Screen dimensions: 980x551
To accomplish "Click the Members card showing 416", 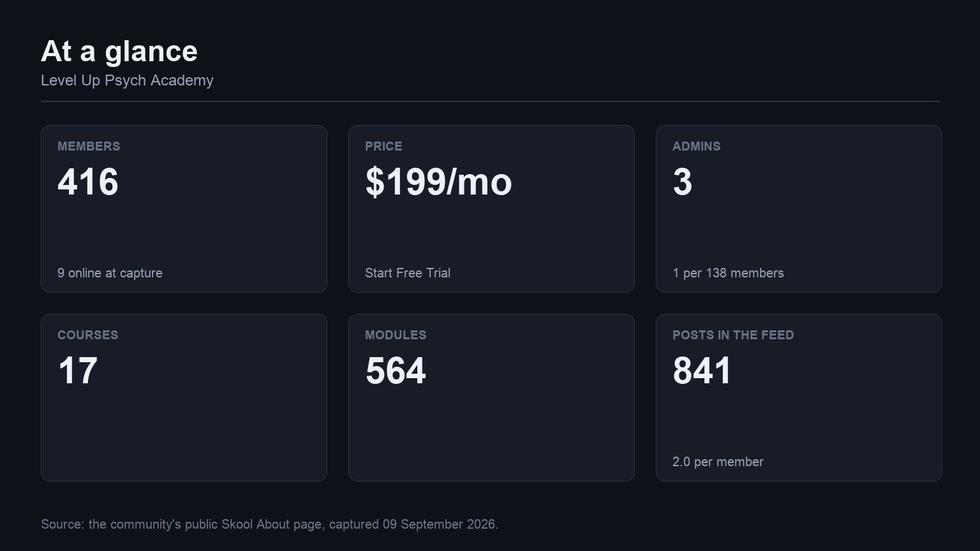I will point(184,209).
